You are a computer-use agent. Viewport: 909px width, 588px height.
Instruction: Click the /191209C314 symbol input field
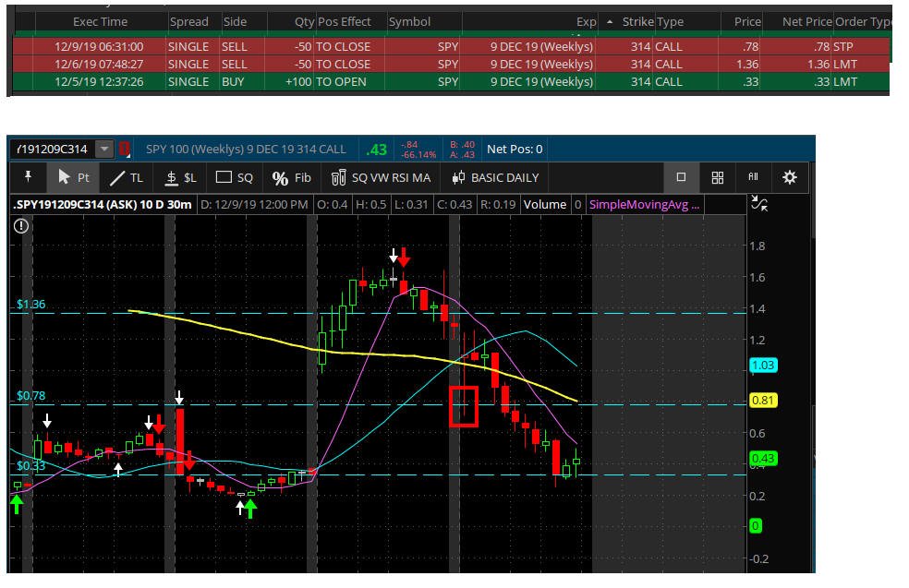pos(52,149)
